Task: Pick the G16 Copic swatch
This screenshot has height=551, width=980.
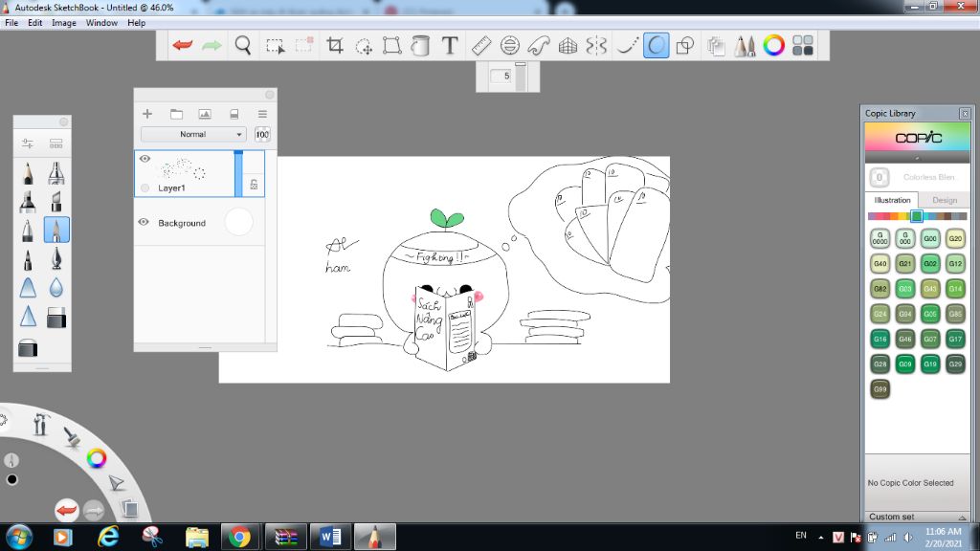Action: coord(880,340)
